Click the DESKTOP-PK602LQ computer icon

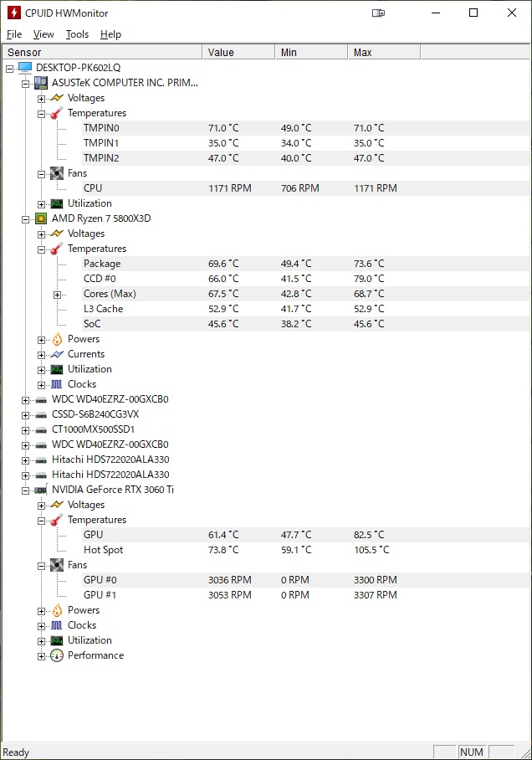[25, 67]
